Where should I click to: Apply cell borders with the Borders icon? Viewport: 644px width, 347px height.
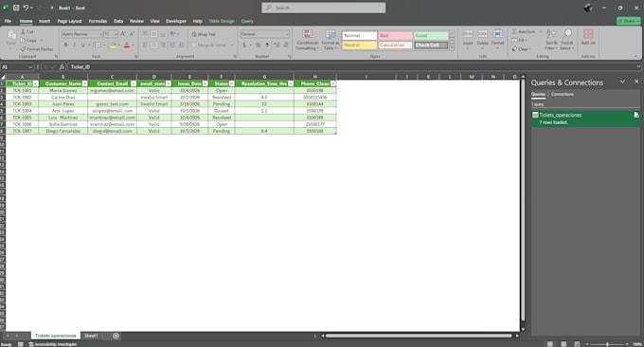(98, 45)
